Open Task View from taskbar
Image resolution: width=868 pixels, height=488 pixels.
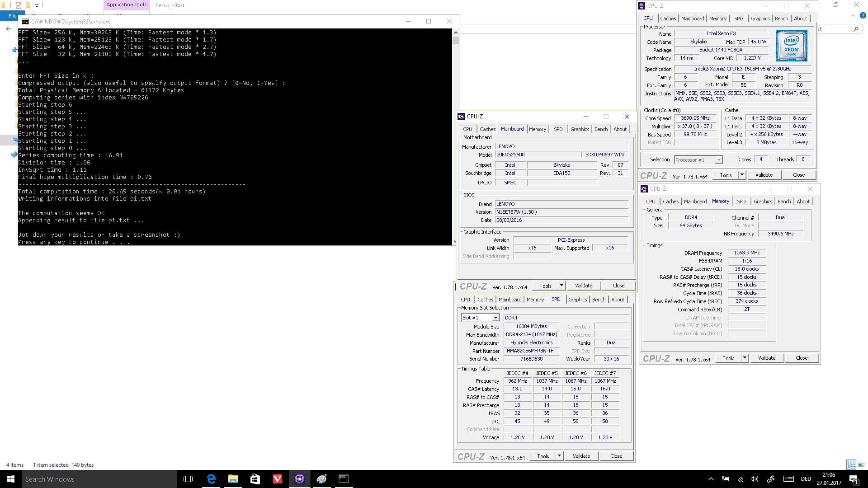(x=188, y=479)
